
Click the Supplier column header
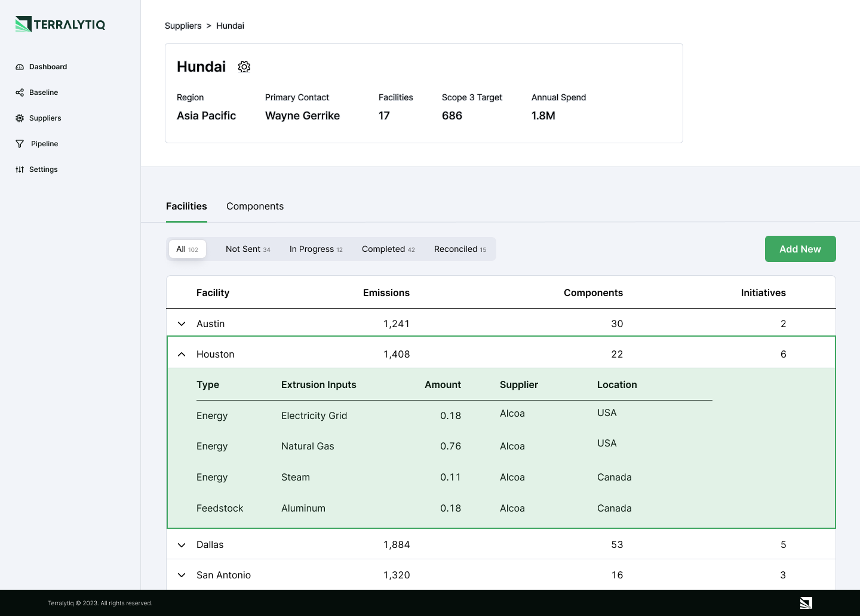pos(519,384)
